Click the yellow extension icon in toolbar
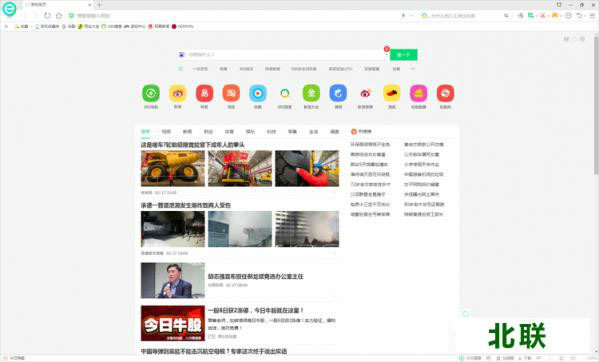The width and height of the screenshot is (599, 362). (555, 16)
